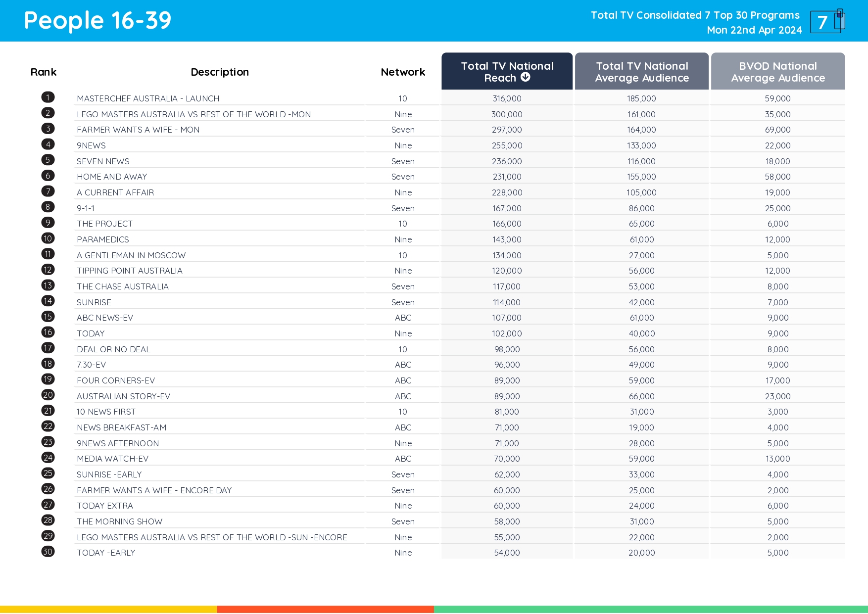Viewport: 868px width, 614px height.
Task: Open the Rank column header
Action: (44, 72)
